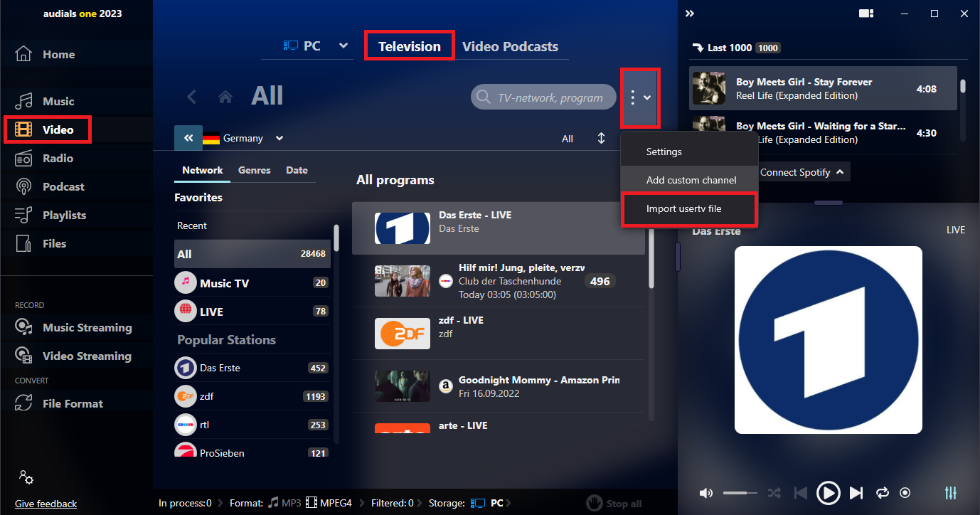Open the File Format converter
The image size is (980, 515).
tap(59, 403)
